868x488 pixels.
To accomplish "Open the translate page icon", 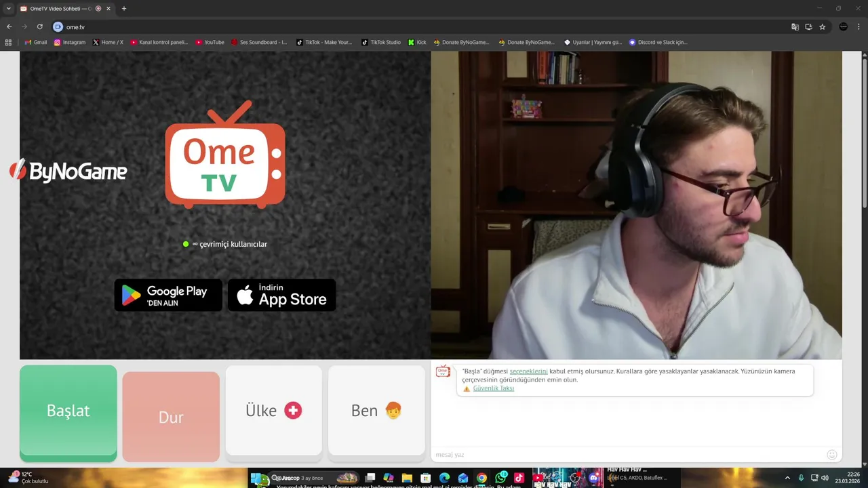I will click(795, 27).
